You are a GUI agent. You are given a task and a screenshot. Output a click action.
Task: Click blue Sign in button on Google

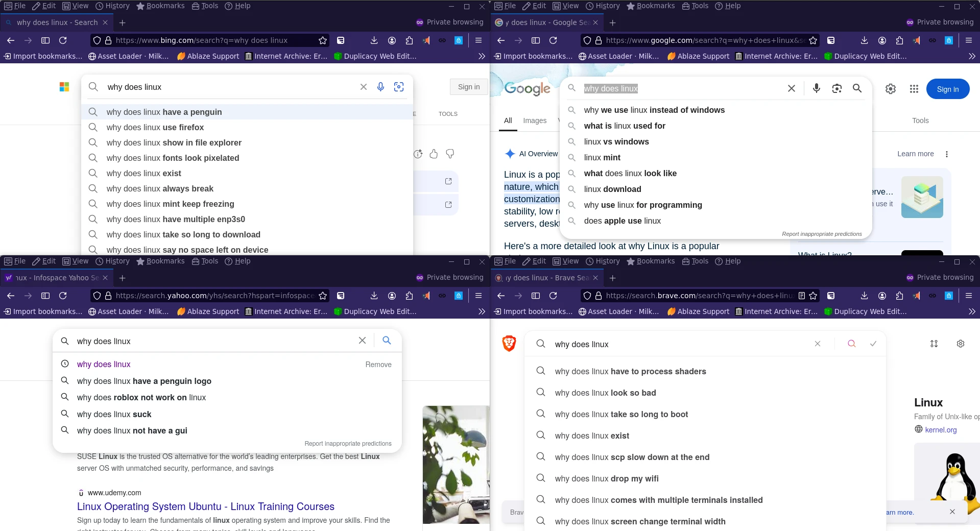(948, 89)
